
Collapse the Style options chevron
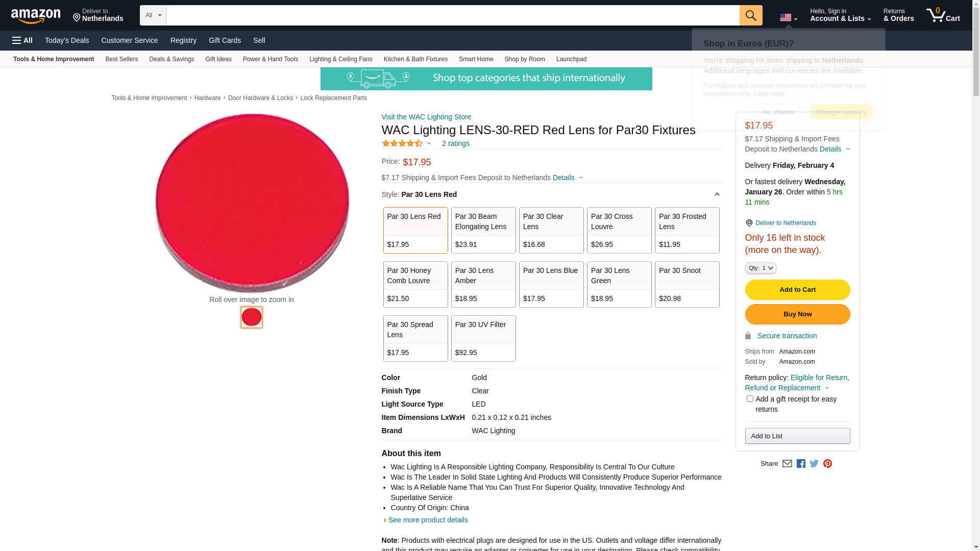pos(717,194)
